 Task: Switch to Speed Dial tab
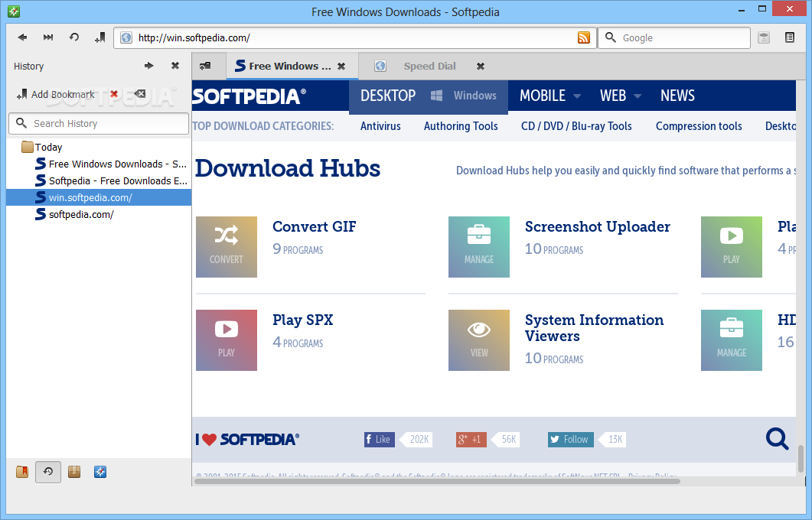[x=429, y=67]
